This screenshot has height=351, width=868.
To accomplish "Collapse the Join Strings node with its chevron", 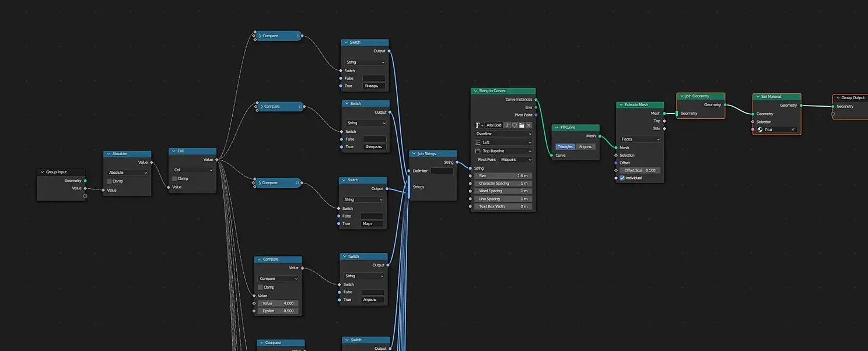I will [x=414, y=154].
